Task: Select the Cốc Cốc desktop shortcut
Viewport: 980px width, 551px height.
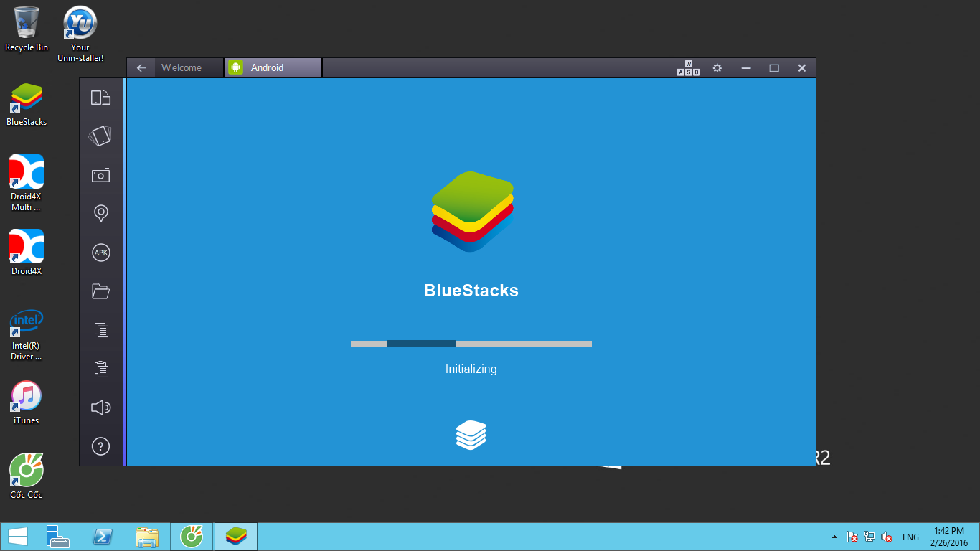Action: click(x=27, y=476)
